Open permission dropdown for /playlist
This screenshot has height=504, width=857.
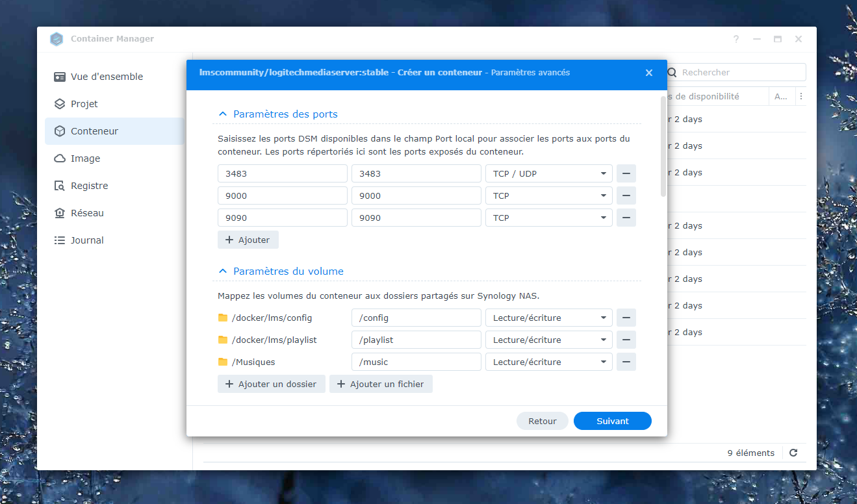pyautogui.click(x=549, y=340)
